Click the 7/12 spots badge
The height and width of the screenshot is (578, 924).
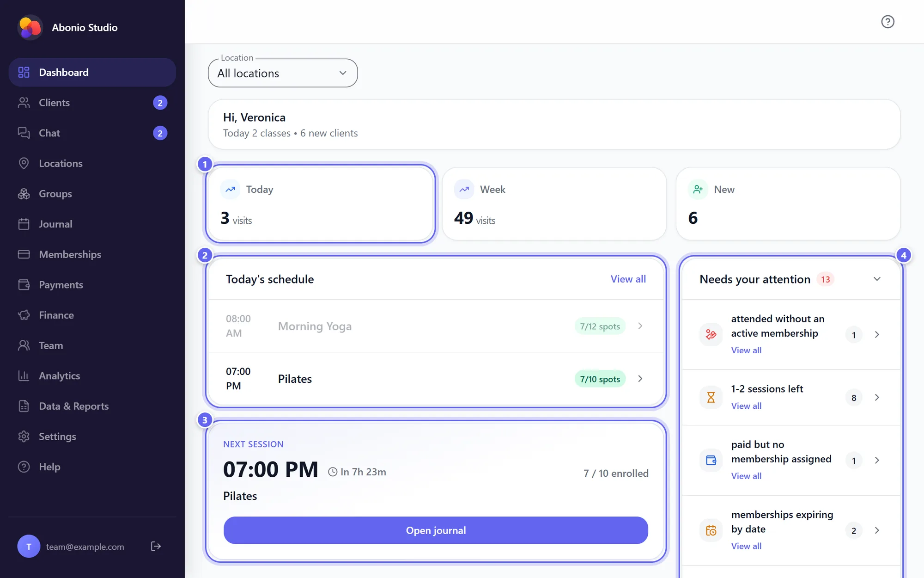click(600, 326)
